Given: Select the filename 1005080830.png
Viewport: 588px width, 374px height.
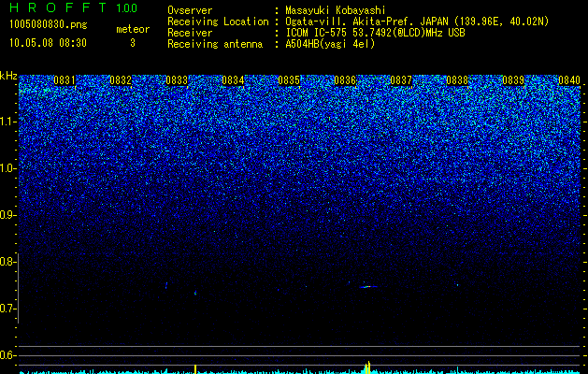Looking at the screenshot, I should [49, 25].
